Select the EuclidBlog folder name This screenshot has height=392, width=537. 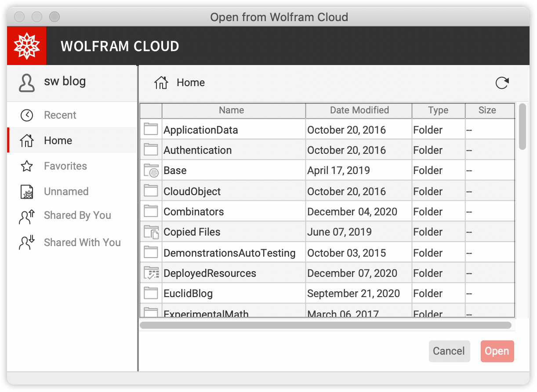tap(188, 294)
